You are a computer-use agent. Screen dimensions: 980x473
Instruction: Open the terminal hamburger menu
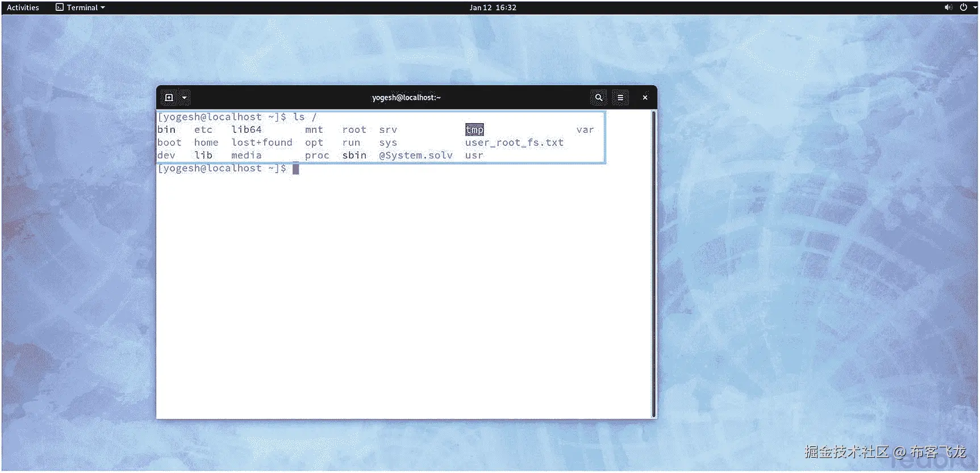(x=620, y=98)
